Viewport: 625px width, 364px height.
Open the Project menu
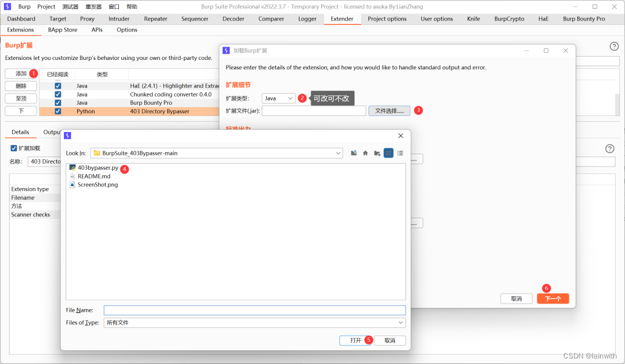(x=46, y=7)
